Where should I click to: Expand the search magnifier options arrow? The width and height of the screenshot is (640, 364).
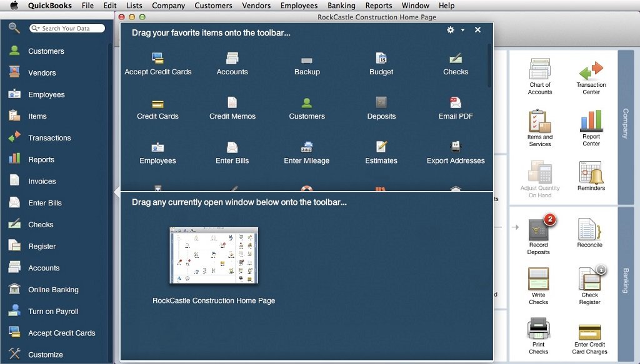click(x=37, y=29)
